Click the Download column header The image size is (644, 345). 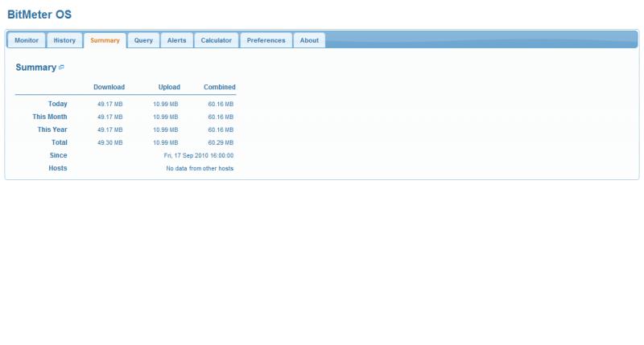pyautogui.click(x=109, y=87)
